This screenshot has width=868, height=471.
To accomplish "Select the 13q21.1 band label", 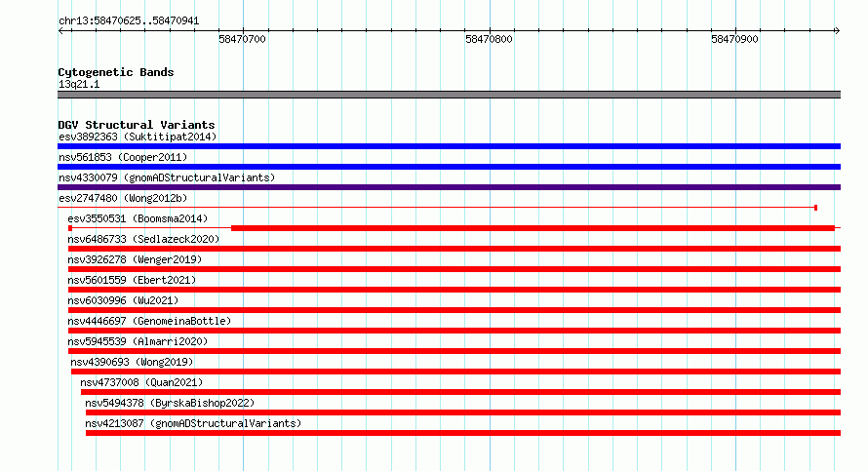I will [x=79, y=85].
